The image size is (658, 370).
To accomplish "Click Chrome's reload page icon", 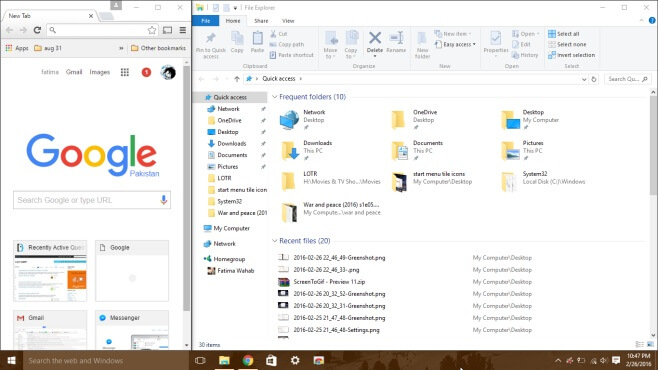I will point(37,30).
